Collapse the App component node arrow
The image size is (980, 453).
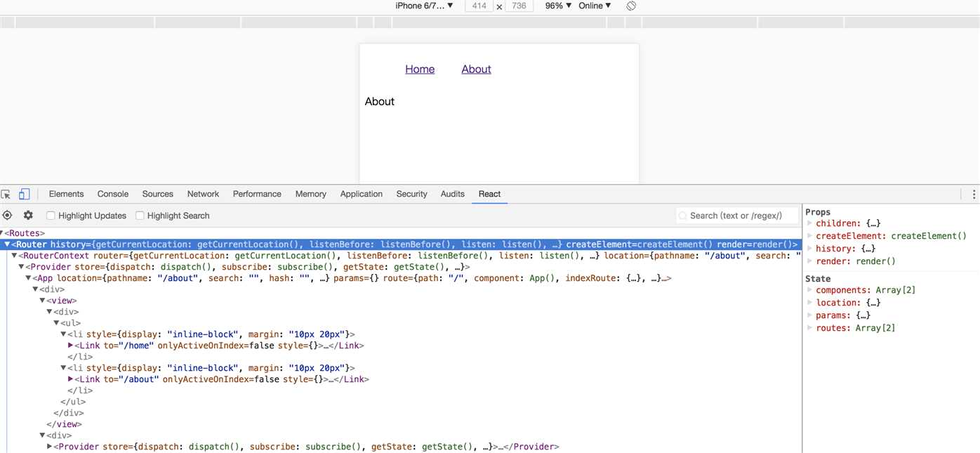[28, 278]
